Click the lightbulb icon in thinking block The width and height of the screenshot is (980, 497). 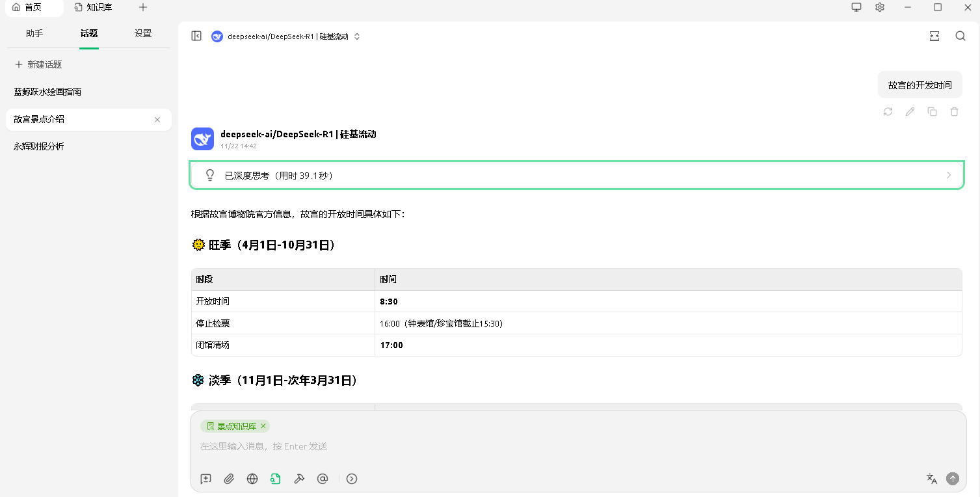pos(209,175)
